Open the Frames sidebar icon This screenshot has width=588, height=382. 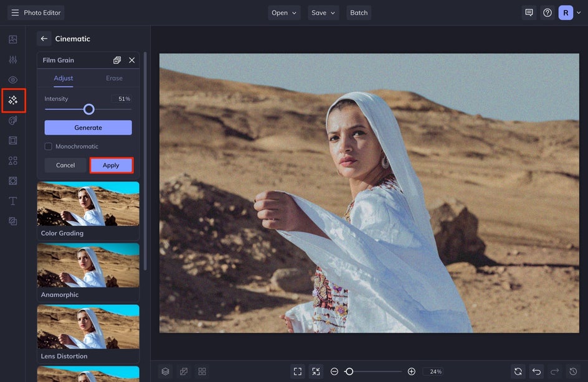click(x=12, y=141)
